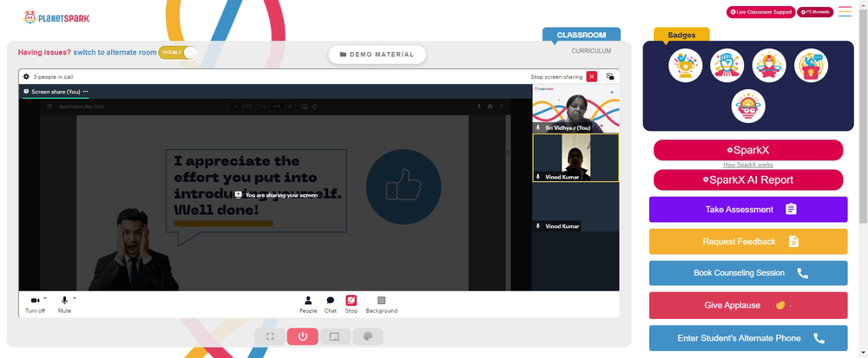Switch to the CURRICULUM tab
Viewport: 868px width, 358px height.
[x=591, y=51]
